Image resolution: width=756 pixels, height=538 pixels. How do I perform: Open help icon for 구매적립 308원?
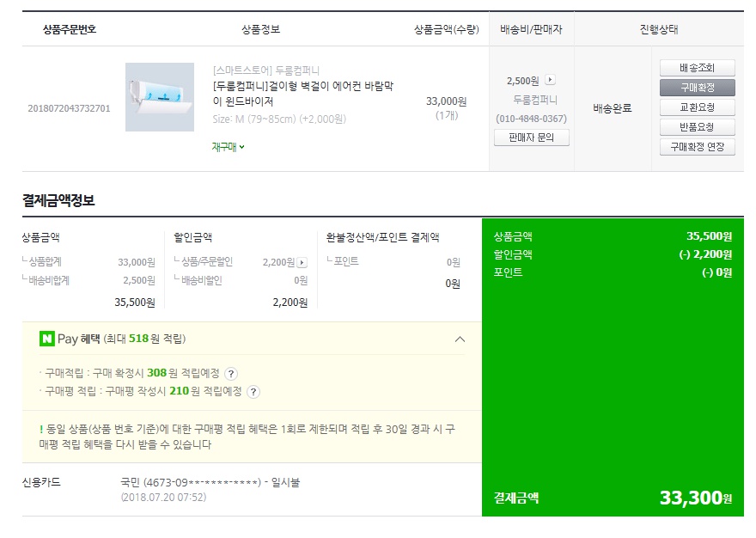coord(231,374)
